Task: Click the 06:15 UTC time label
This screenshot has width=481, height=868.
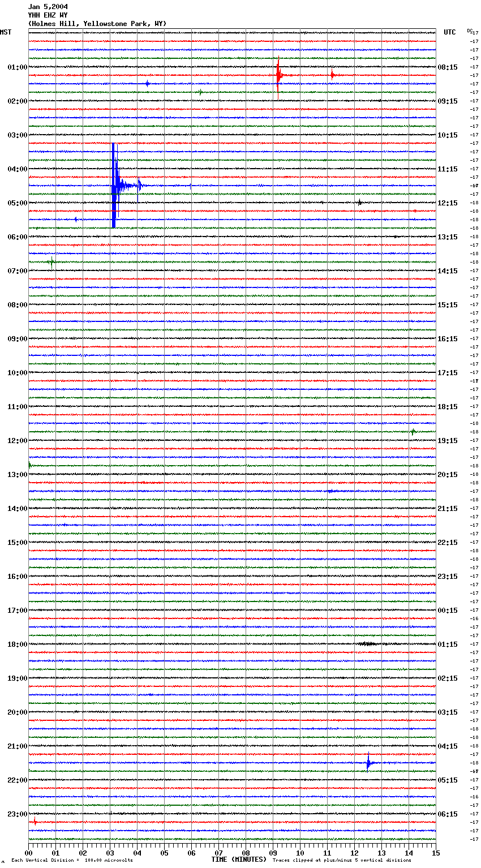Action: click(x=448, y=814)
